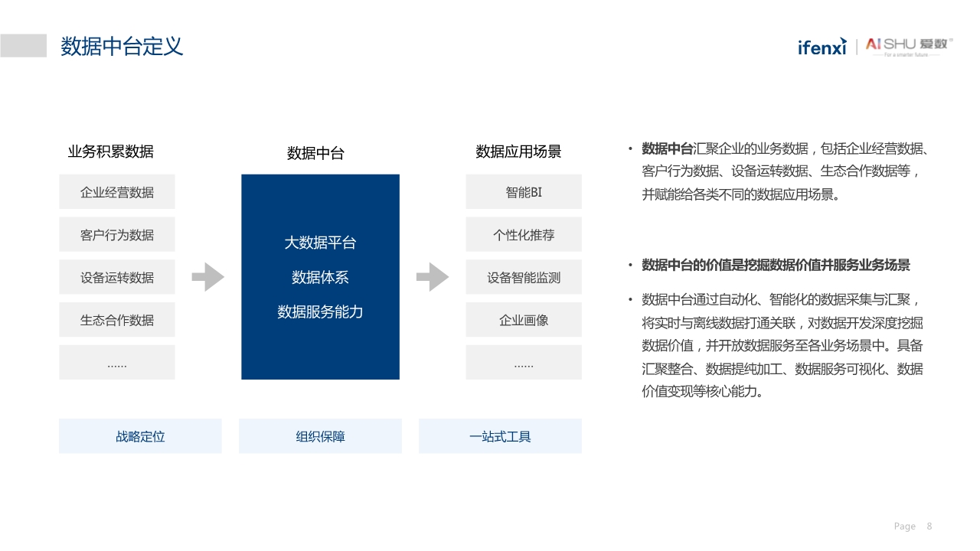Expand the …… placeholder under 生态合作数据

click(x=117, y=362)
